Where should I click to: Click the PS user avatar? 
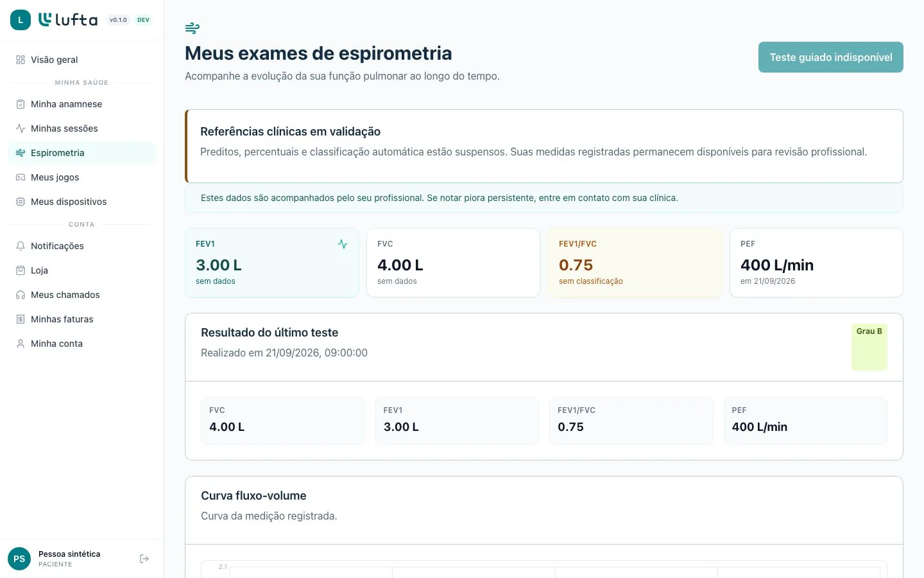(x=19, y=559)
